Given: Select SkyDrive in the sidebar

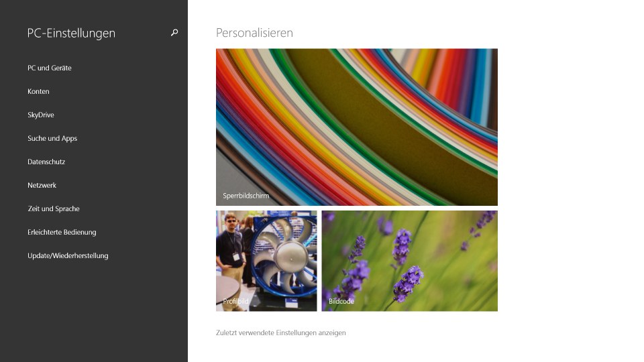Looking at the screenshot, I should (x=41, y=115).
